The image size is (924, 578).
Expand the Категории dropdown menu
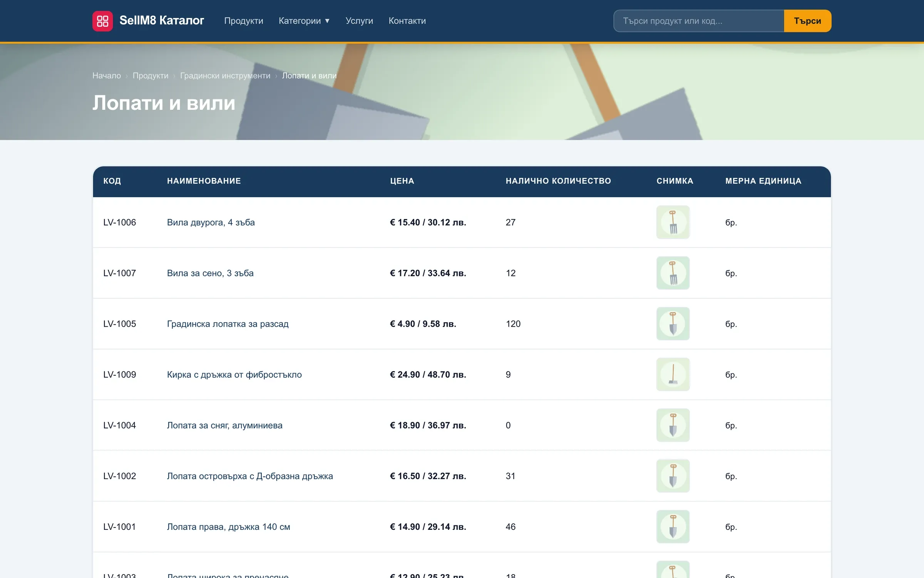pos(304,21)
